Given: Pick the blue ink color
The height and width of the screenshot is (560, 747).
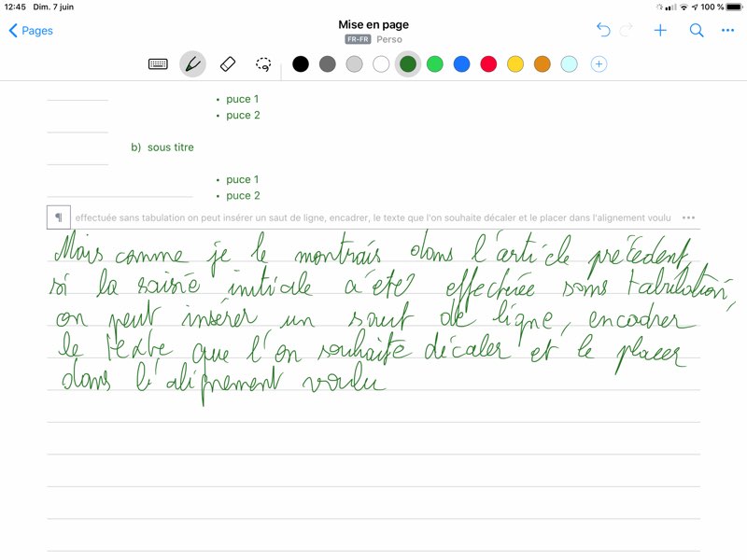Looking at the screenshot, I should tap(461, 64).
